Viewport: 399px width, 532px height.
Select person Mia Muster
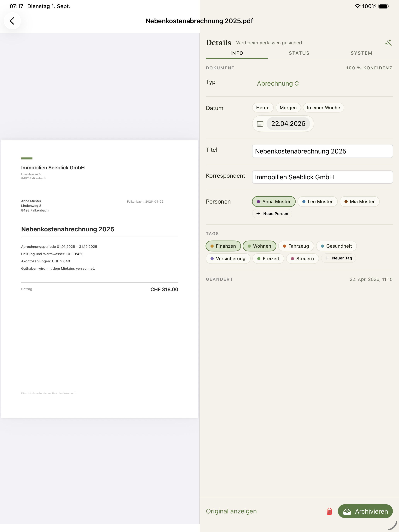pyautogui.click(x=360, y=202)
